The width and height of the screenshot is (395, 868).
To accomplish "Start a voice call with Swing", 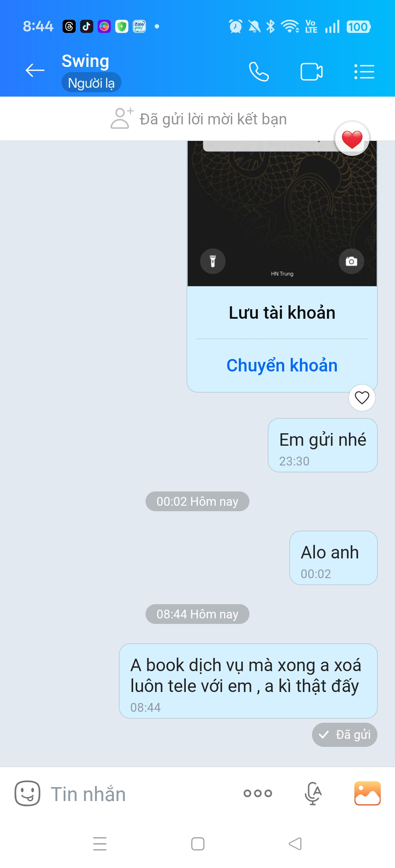I will pyautogui.click(x=259, y=71).
